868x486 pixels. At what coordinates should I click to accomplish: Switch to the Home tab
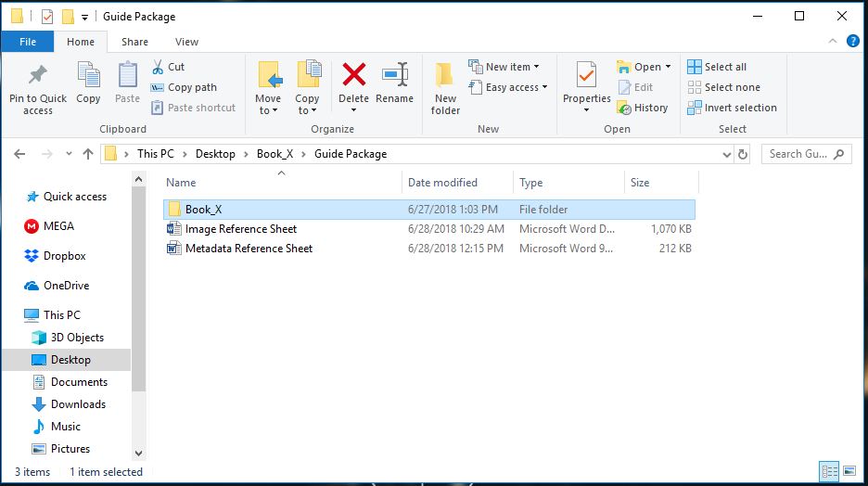81,42
